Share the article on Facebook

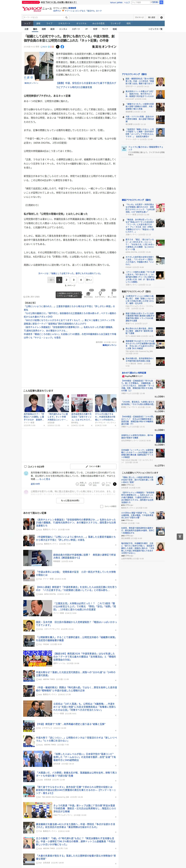click(x=62, y=47)
